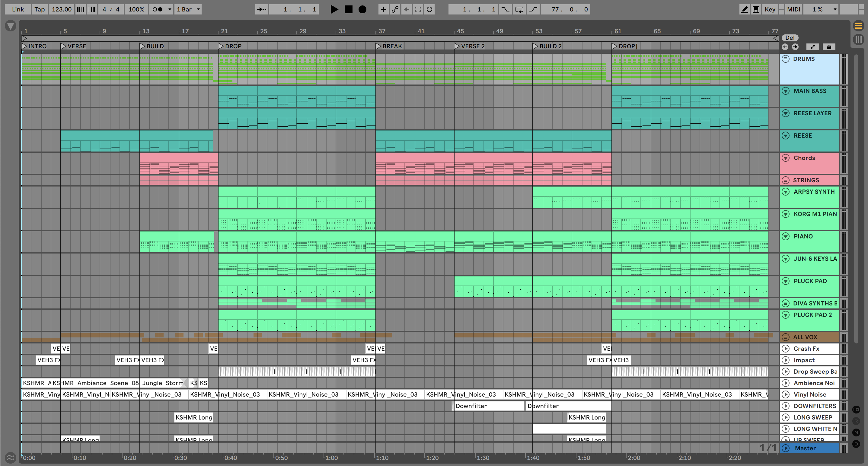This screenshot has width=868, height=466.
Task: Click the Stop button in transport
Action: [348, 9]
